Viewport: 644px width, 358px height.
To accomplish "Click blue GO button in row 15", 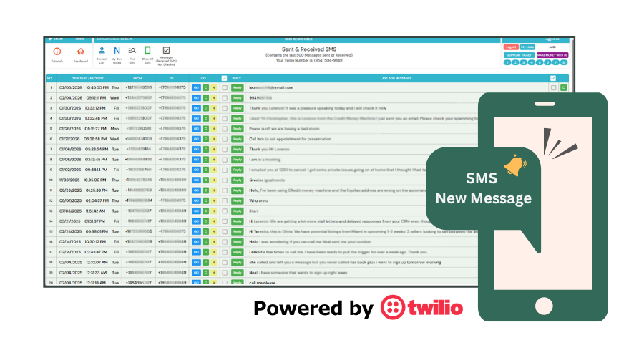I will pyautogui.click(x=196, y=231).
